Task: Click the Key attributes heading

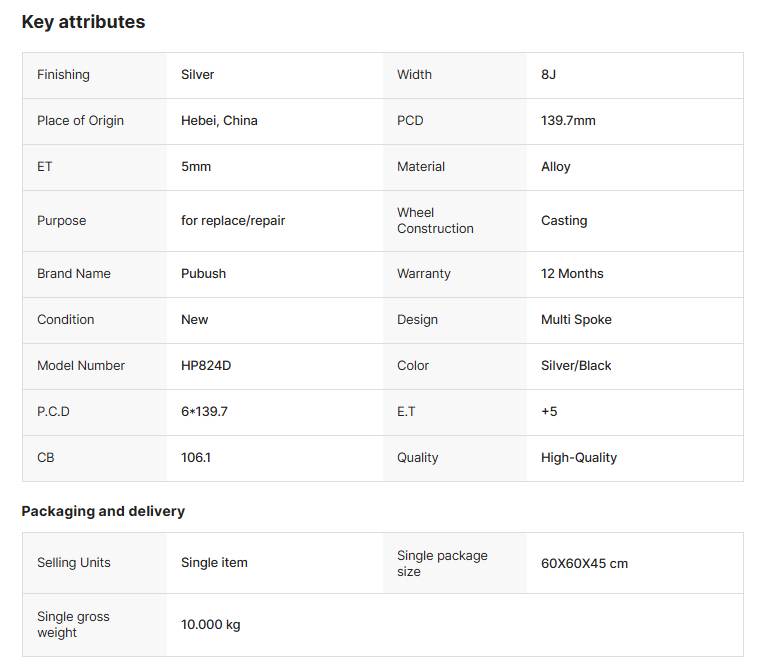Action: (83, 22)
